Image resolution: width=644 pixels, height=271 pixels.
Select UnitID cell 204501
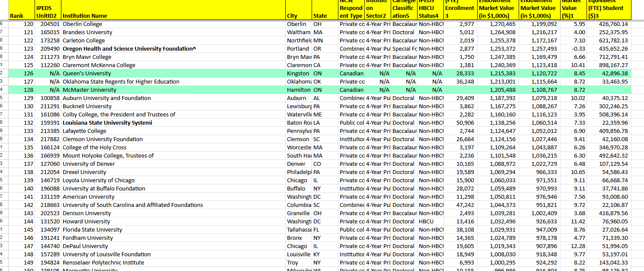point(48,24)
